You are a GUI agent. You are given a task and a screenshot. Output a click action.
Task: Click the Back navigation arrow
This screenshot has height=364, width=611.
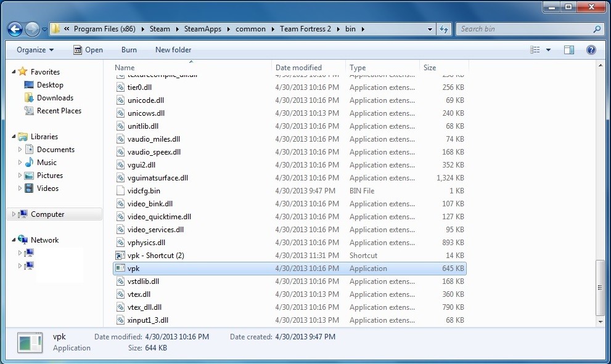[15, 29]
